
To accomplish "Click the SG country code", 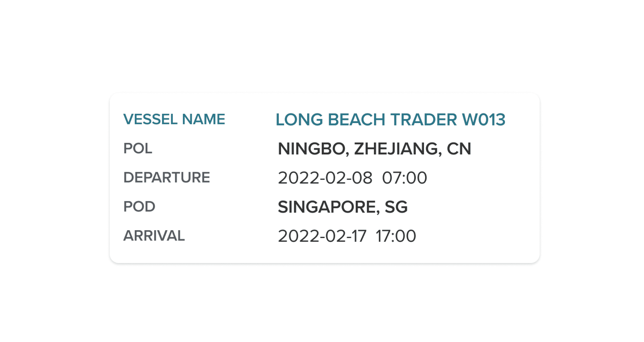I will [x=396, y=207].
